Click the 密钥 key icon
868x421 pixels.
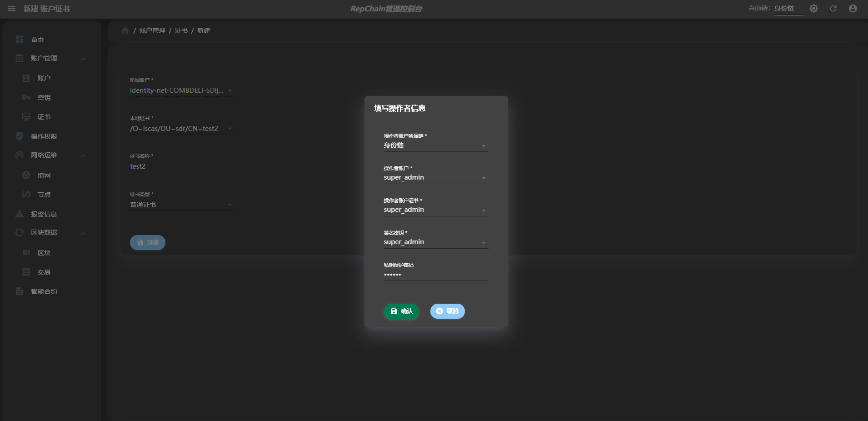(x=26, y=98)
